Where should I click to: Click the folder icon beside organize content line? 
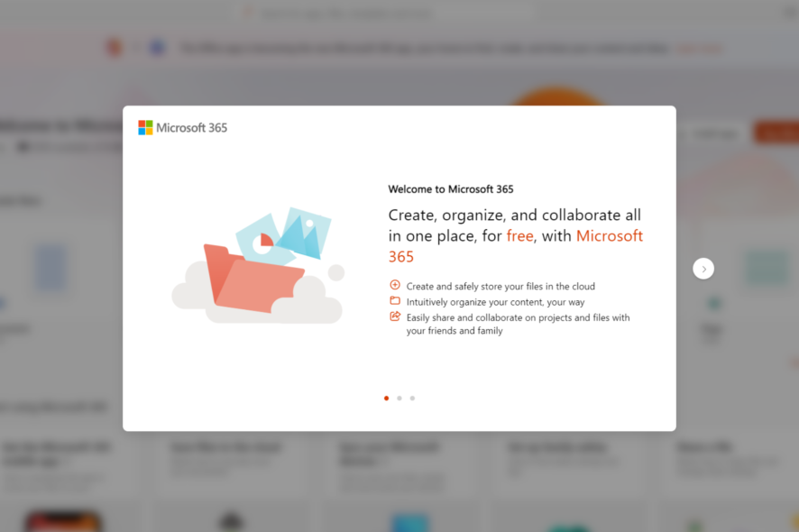[x=395, y=300]
